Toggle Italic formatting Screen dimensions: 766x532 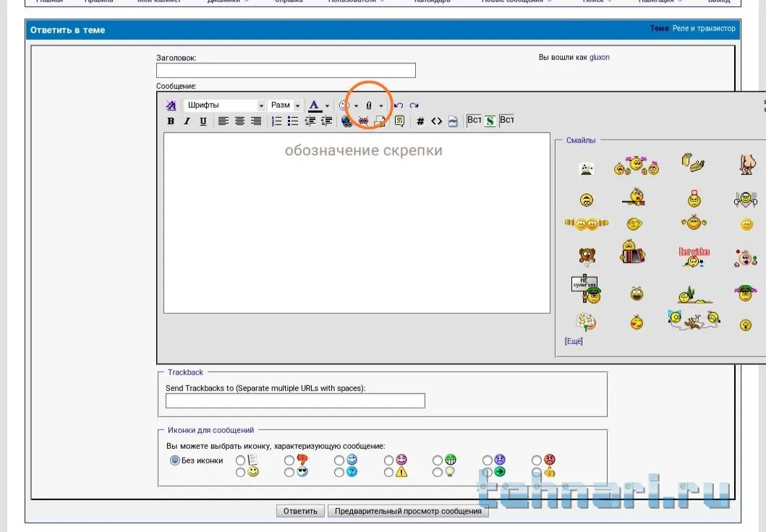187,121
